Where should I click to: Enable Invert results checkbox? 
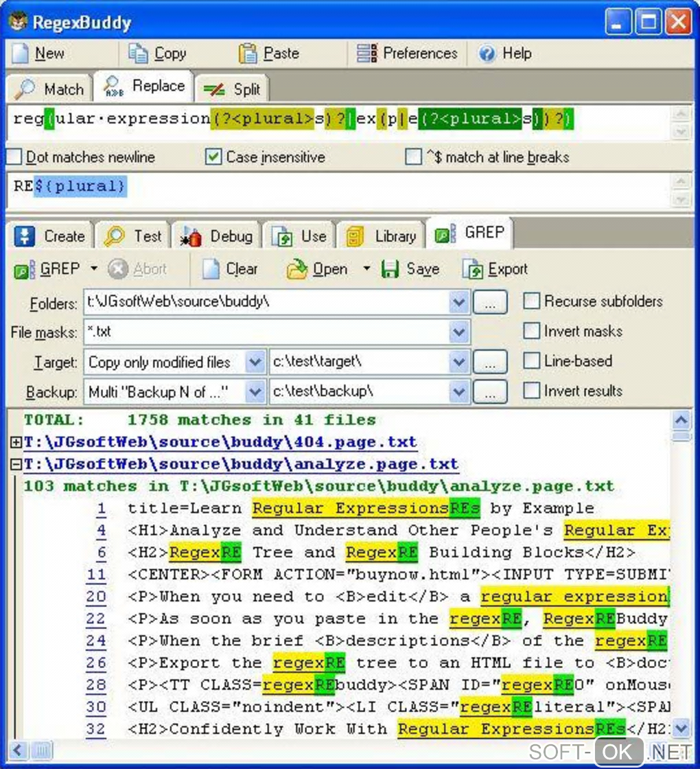click(x=531, y=391)
